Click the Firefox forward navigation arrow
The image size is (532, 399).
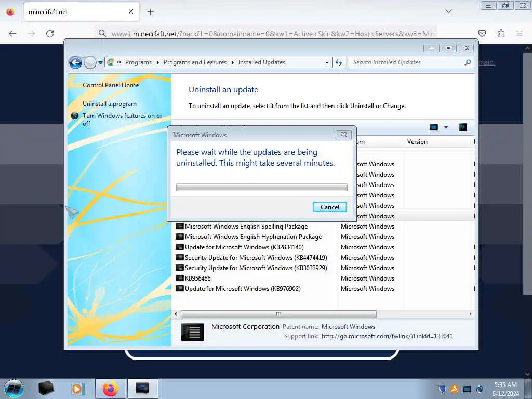31,34
